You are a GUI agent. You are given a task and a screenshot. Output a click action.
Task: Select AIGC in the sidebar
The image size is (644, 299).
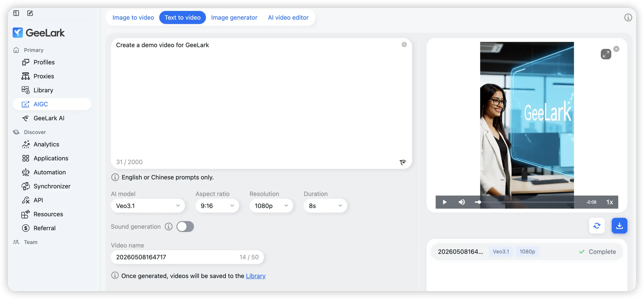point(52,104)
